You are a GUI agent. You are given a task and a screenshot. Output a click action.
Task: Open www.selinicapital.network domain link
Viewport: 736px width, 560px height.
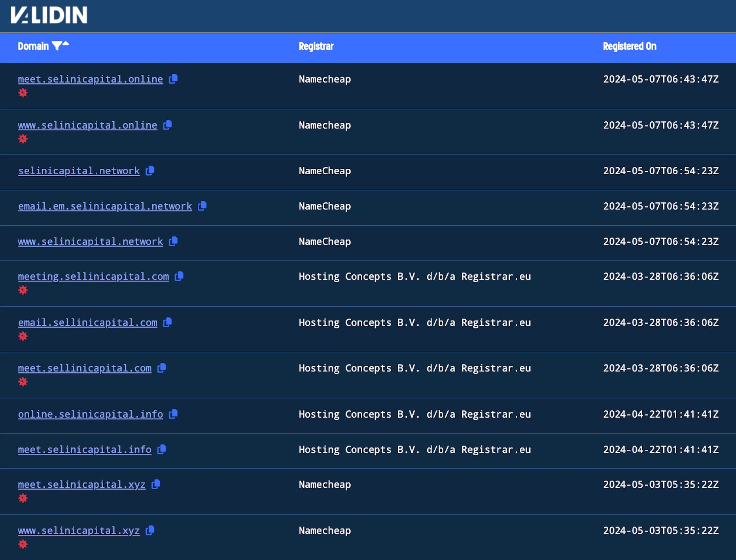[x=90, y=241]
